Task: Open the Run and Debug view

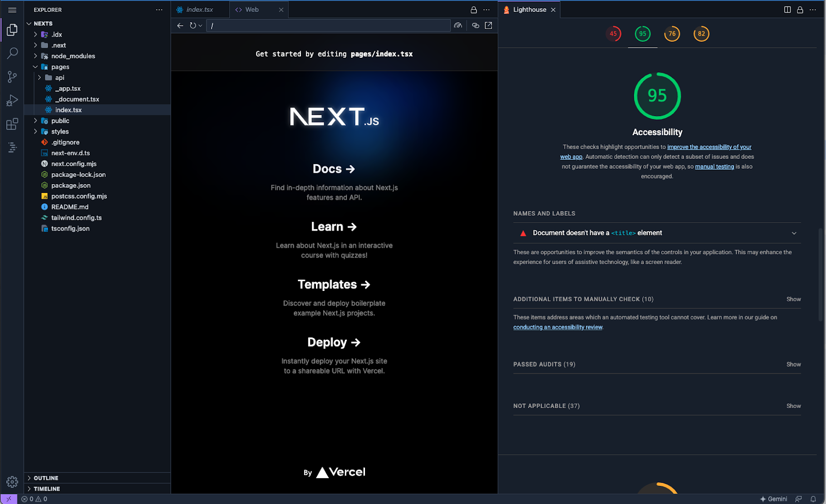Action: tap(12, 100)
